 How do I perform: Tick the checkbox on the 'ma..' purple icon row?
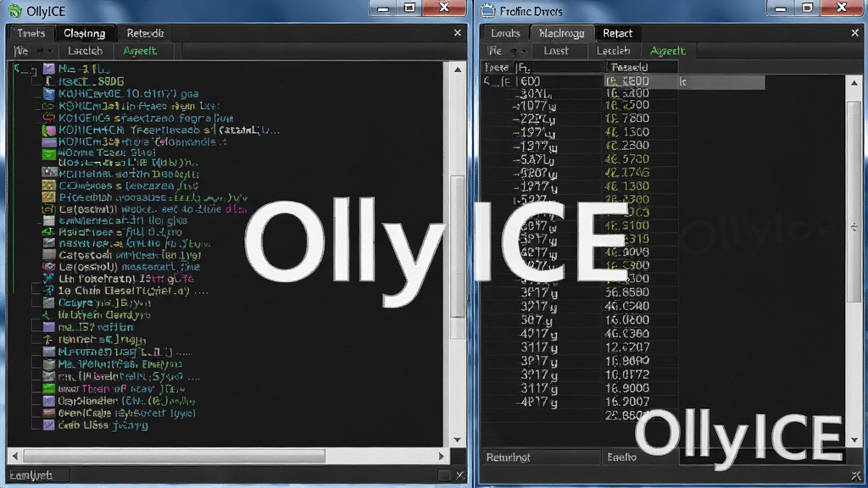(36, 327)
